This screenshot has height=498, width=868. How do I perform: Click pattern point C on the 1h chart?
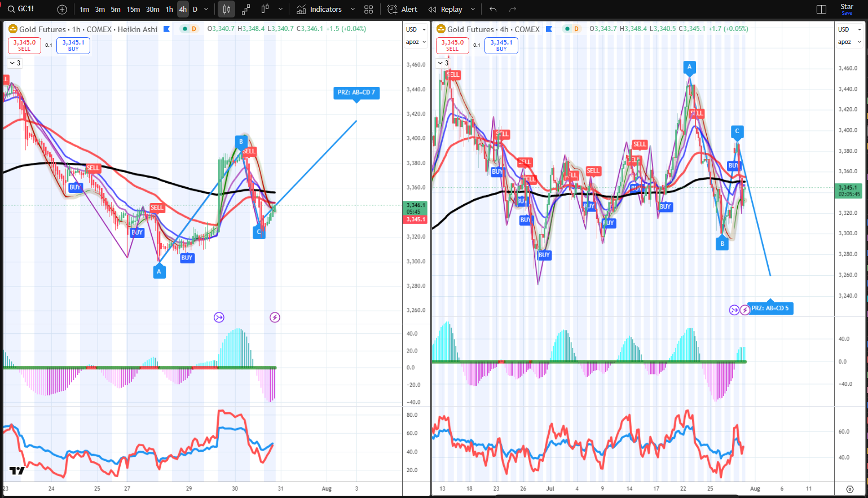259,232
